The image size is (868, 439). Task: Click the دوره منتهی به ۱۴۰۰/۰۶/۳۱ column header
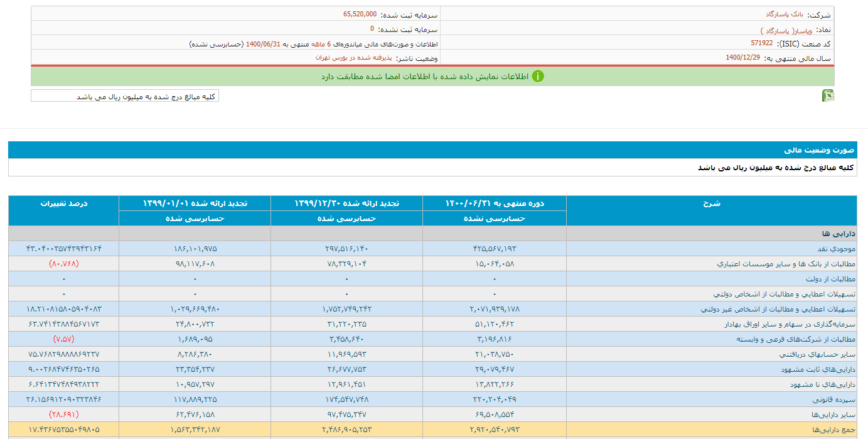495,203
